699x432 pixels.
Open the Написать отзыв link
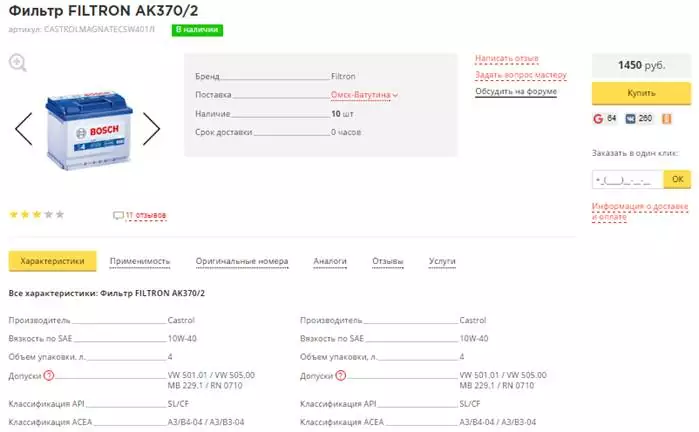pos(507,58)
